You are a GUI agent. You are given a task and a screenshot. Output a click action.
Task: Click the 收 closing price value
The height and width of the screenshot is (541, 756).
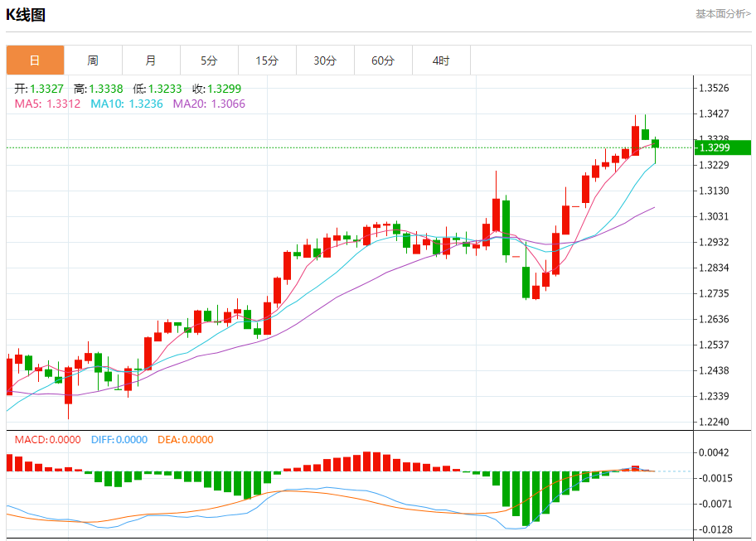click(217, 88)
